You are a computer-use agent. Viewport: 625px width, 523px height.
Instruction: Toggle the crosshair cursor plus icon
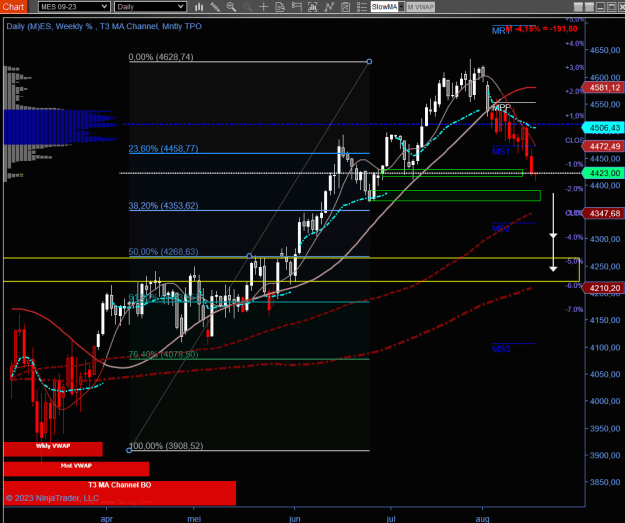[263, 7]
